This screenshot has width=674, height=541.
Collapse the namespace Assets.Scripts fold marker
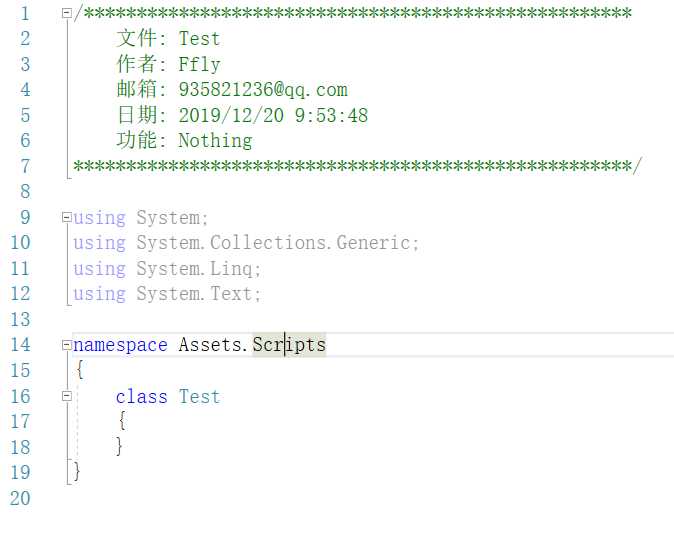(66, 345)
